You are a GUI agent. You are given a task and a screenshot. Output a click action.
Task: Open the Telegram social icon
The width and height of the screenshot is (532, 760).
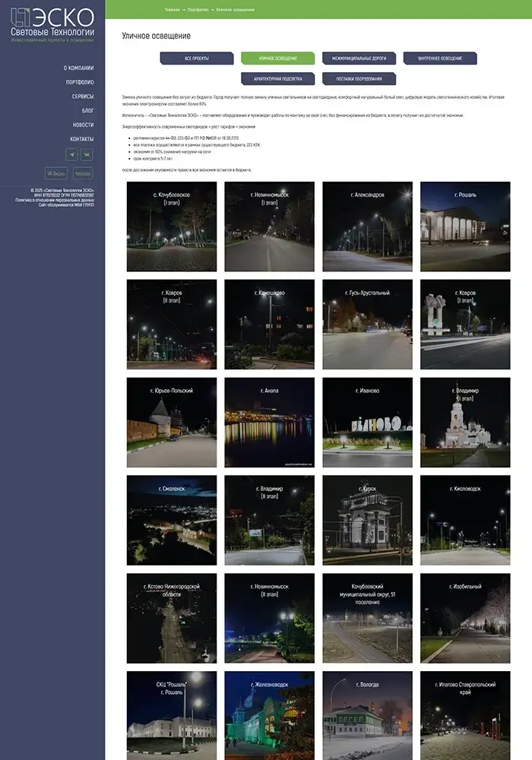pyautogui.click(x=71, y=154)
